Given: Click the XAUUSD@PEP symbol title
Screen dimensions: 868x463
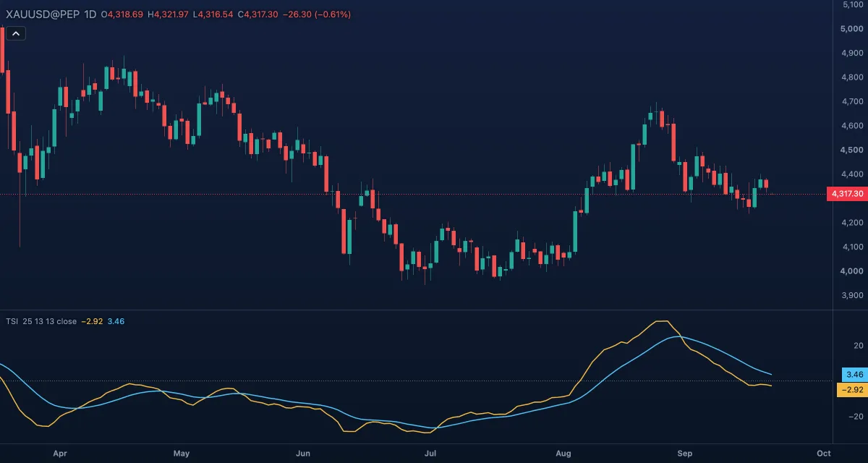Looking at the screenshot, I should (x=41, y=14).
